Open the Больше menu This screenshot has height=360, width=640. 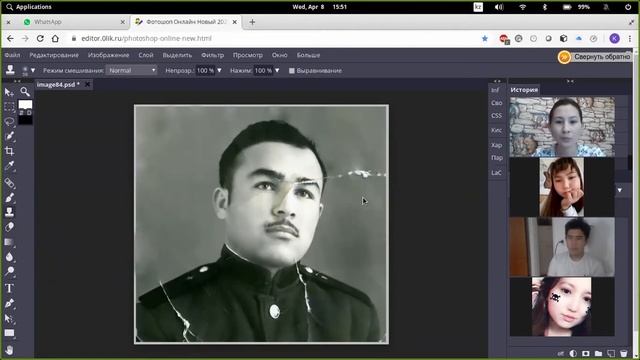coord(308,55)
